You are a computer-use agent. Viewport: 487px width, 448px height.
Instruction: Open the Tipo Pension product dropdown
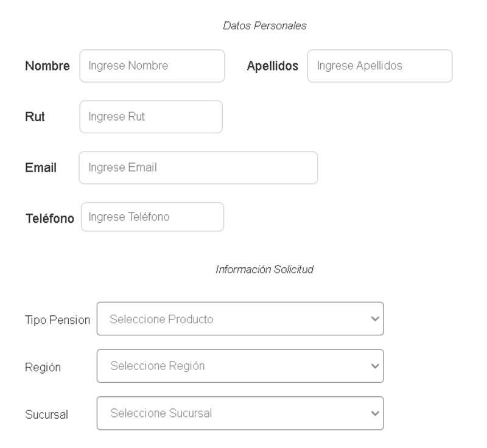[x=240, y=318]
